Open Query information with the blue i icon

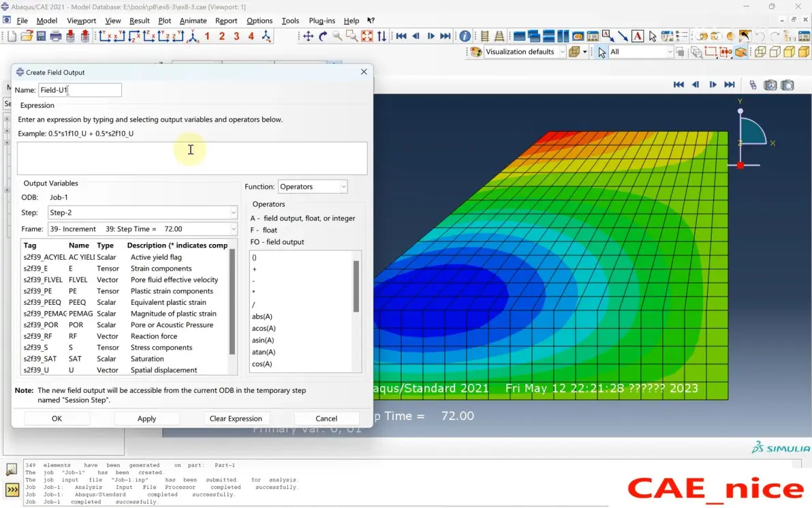point(465,36)
